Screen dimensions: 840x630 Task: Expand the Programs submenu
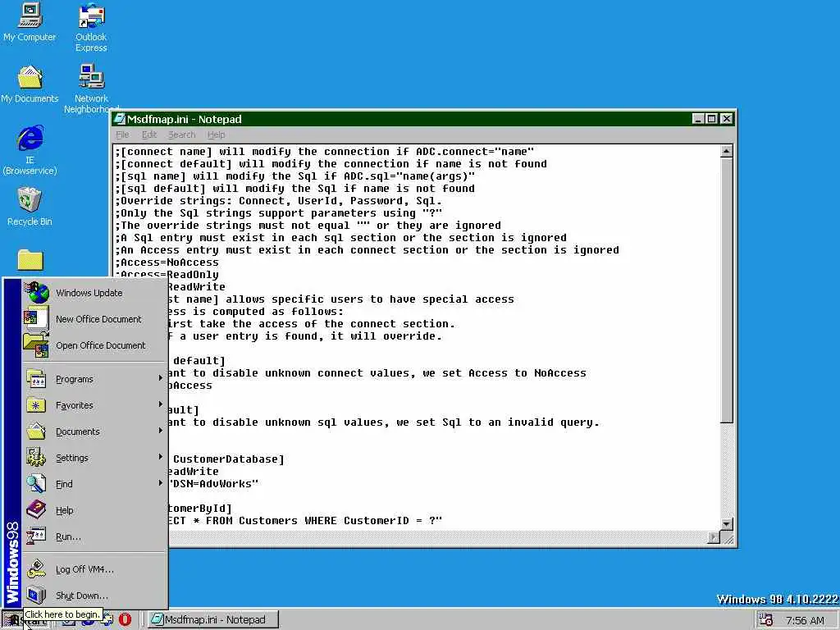tap(95, 379)
